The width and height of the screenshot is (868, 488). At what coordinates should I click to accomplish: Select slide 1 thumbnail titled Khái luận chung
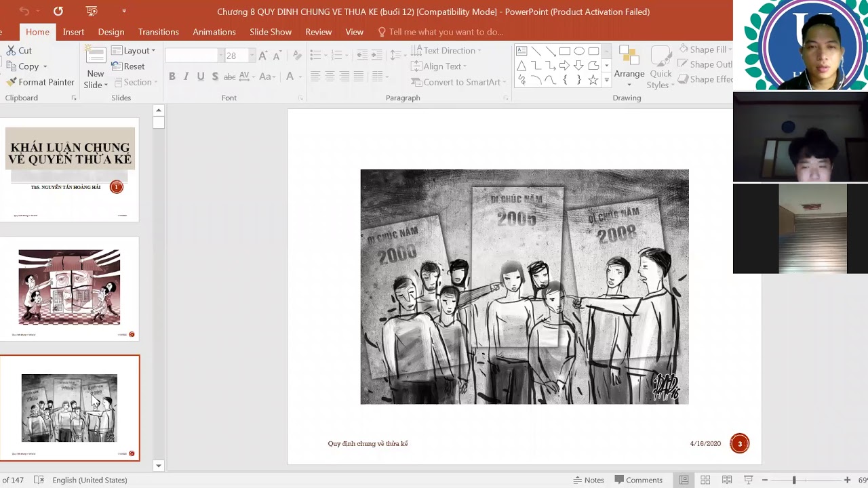click(70, 170)
